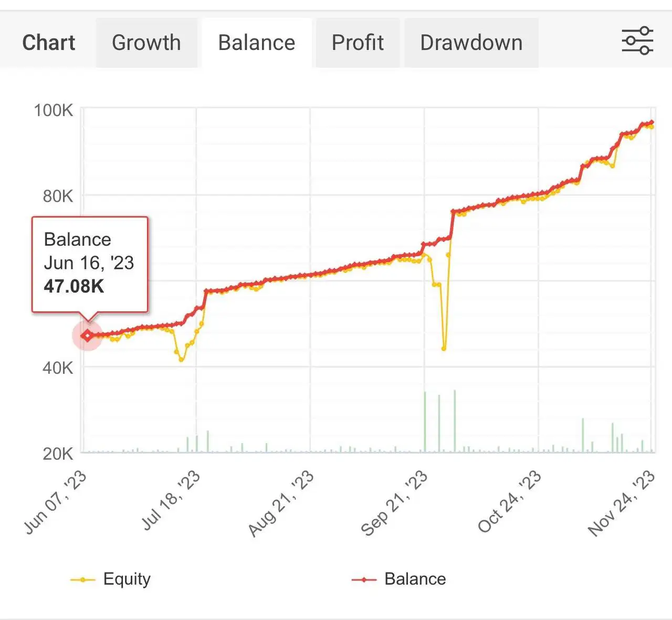Toggle the Equity series legend label
The width and height of the screenshot is (672, 620).
(127, 579)
